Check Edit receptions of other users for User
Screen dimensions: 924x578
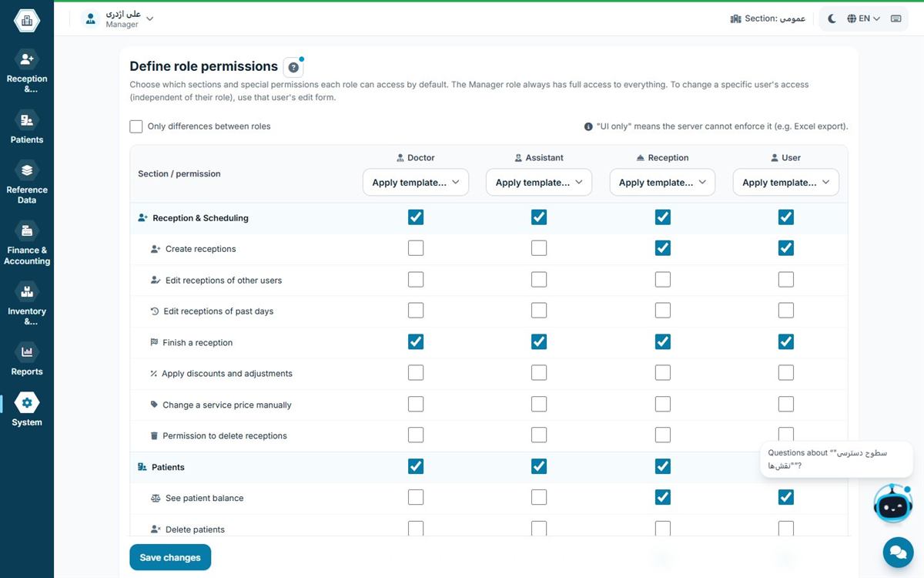[786, 279]
